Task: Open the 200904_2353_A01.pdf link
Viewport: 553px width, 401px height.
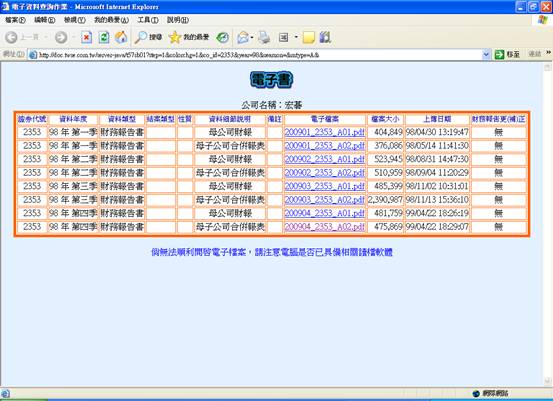Action: click(x=324, y=213)
